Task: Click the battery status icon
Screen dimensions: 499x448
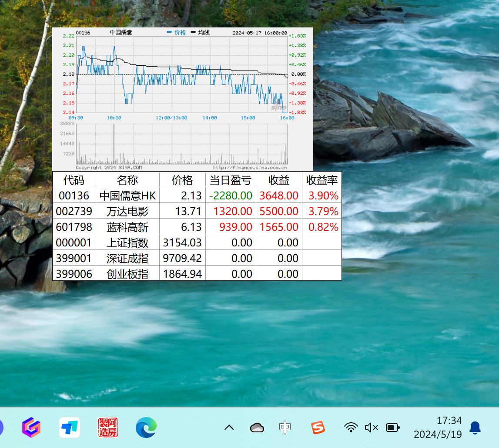Action: coord(392,428)
